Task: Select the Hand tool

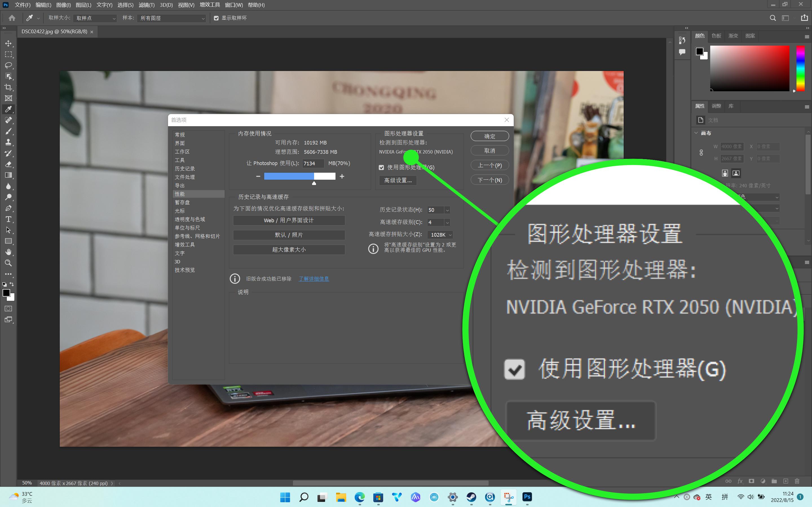Action: (x=9, y=252)
